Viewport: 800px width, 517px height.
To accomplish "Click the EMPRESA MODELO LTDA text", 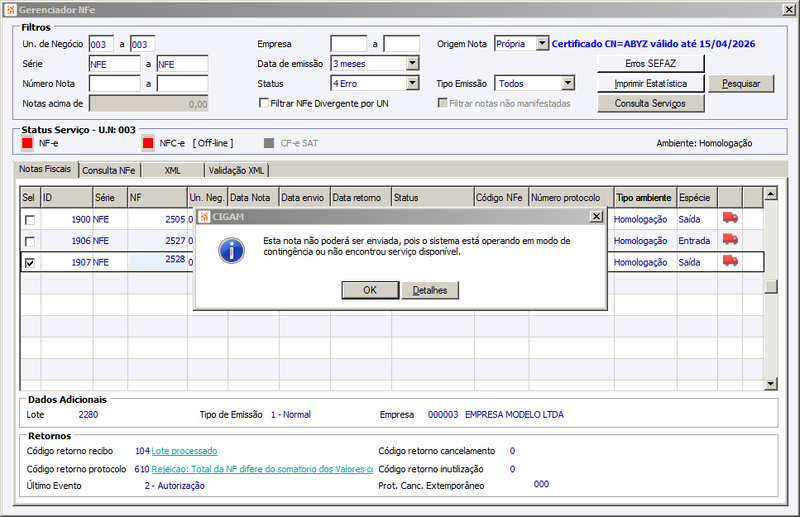I will click(514, 415).
